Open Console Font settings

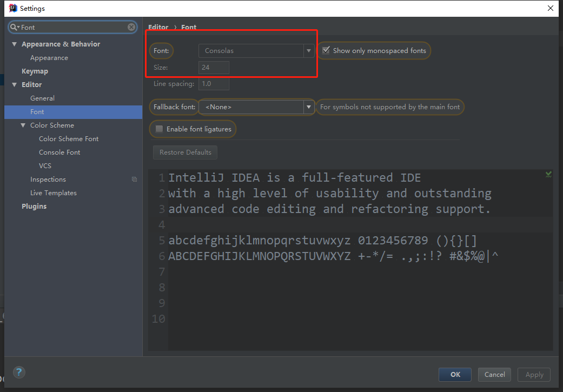(59, 152)
